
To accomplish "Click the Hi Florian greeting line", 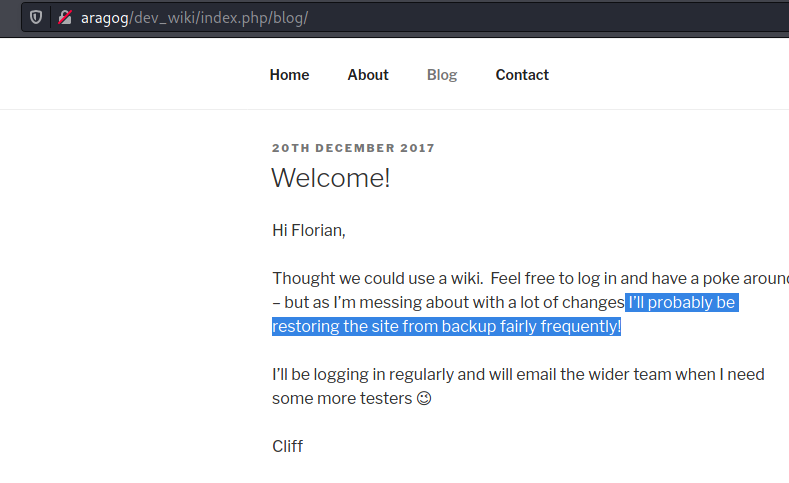I will coord(308,230).
